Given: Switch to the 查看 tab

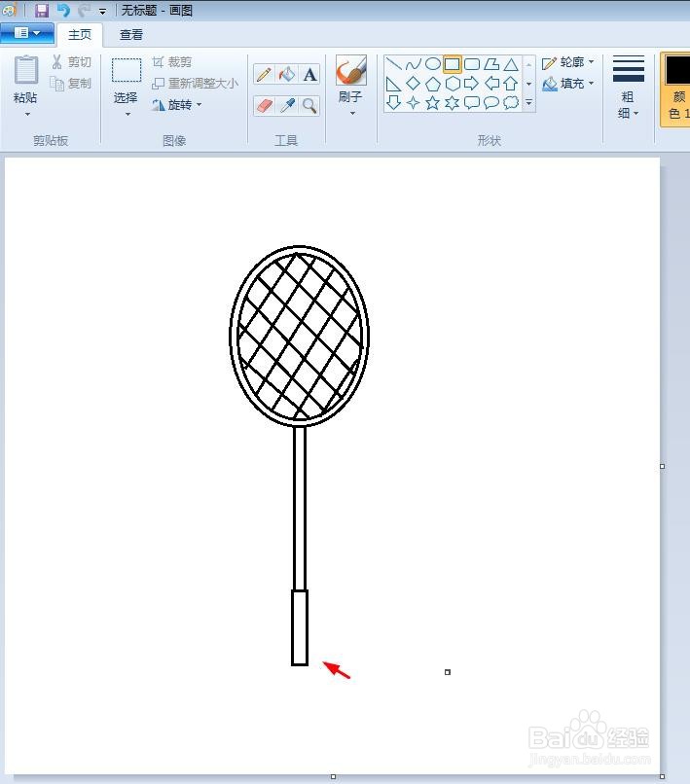Looking at the screenshot, I should [x=131, y=34].
